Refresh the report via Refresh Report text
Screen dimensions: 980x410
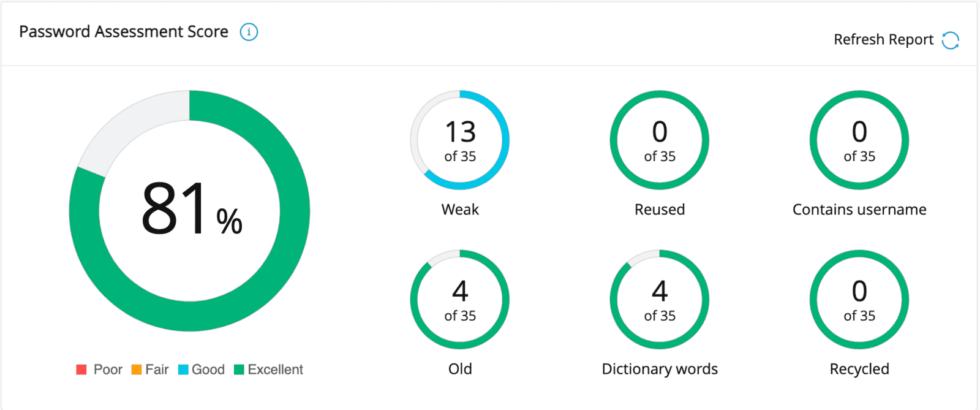point(883,40)
